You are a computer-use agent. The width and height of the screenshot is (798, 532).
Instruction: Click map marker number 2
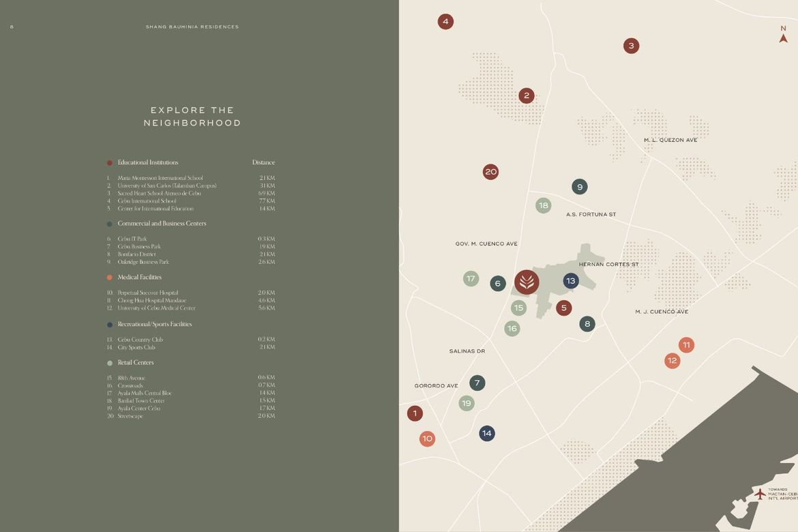tap(527, 95)
